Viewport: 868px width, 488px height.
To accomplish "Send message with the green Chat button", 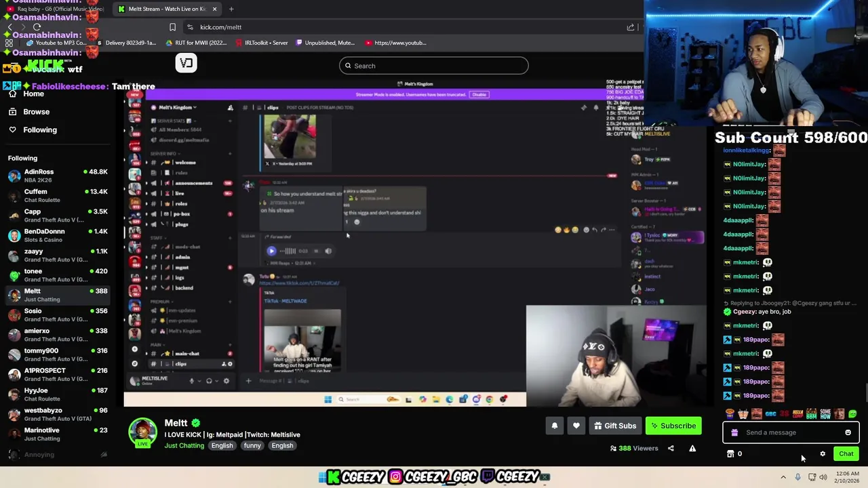I will click(x=846, y=454).
